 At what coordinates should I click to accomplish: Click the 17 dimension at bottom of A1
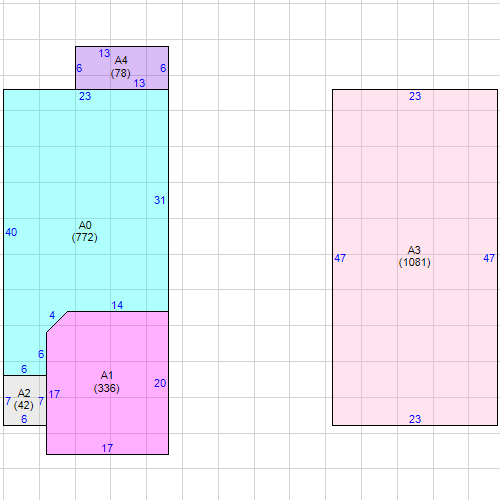[x=107, y=448]
